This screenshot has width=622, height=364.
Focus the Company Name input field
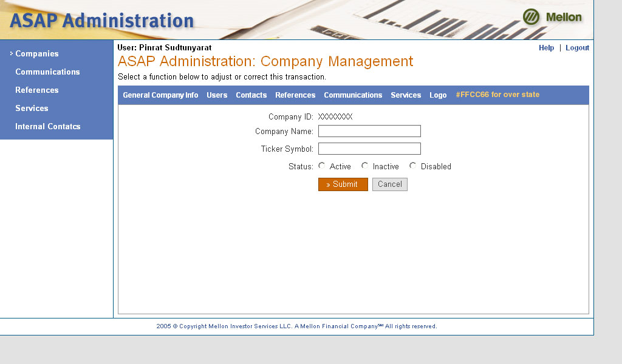[x=369, y=131]
